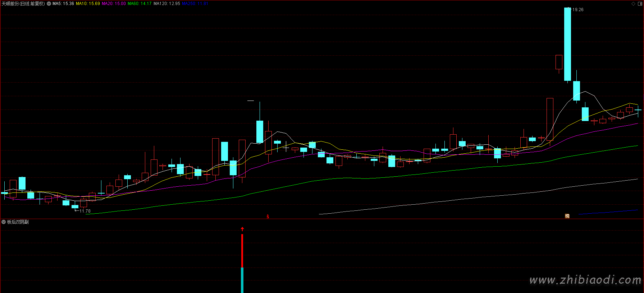This screenshot has height=293, width=644.
Task: Click the 11.78 low price marker
Action: point(85,211)
